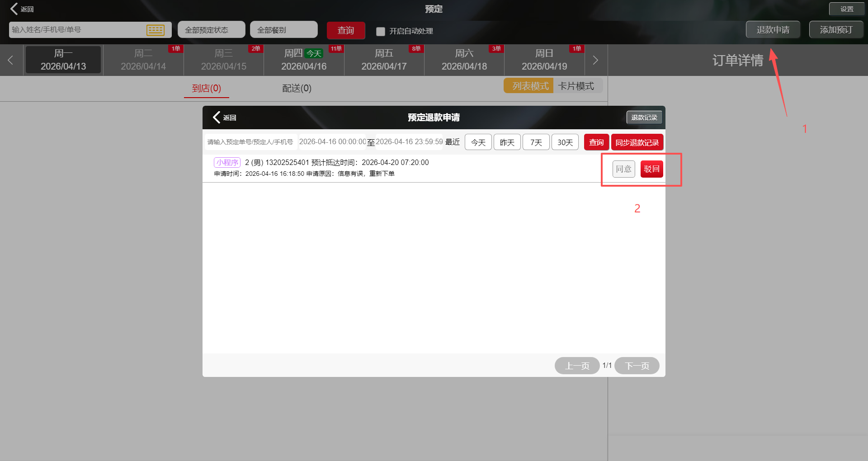Click the 同意 button to approve refund

[624, 169]
